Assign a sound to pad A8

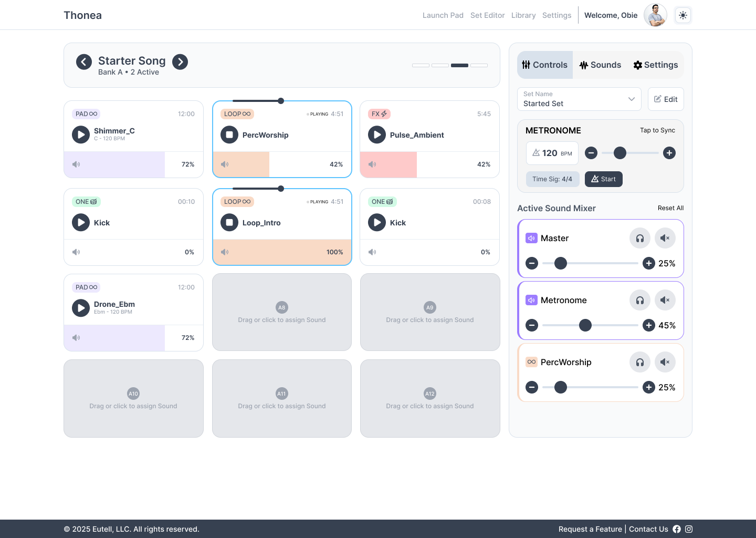point(282,312)
